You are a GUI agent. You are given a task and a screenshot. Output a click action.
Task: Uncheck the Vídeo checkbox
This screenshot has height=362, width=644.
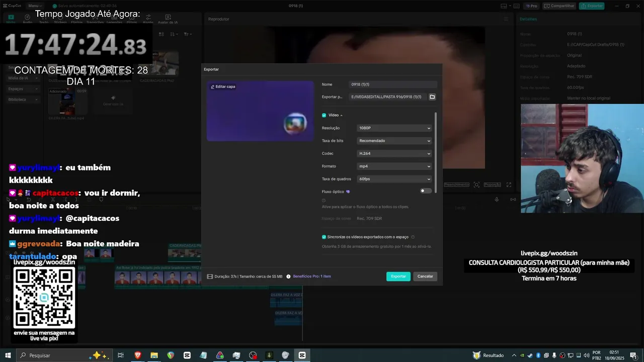tap(324, 115)
